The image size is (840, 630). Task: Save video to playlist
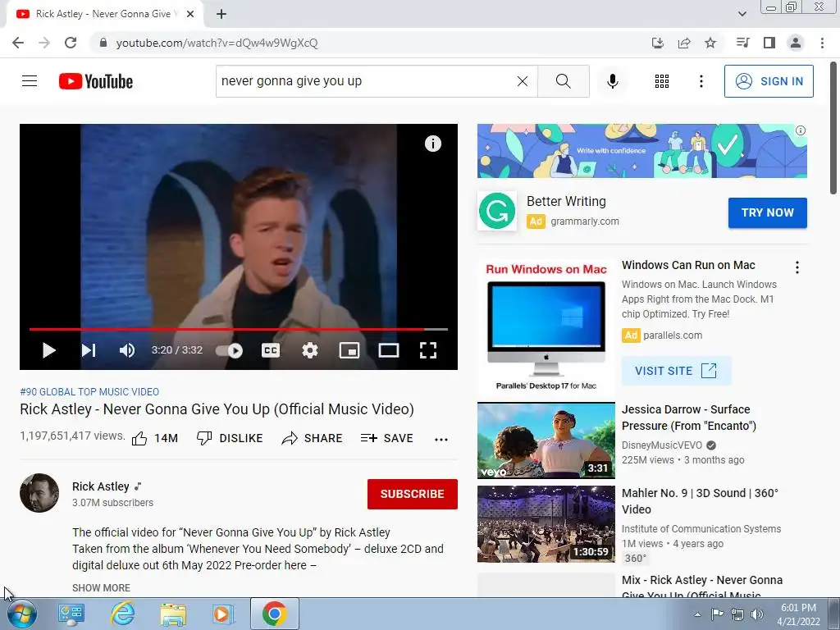[387, 438]
